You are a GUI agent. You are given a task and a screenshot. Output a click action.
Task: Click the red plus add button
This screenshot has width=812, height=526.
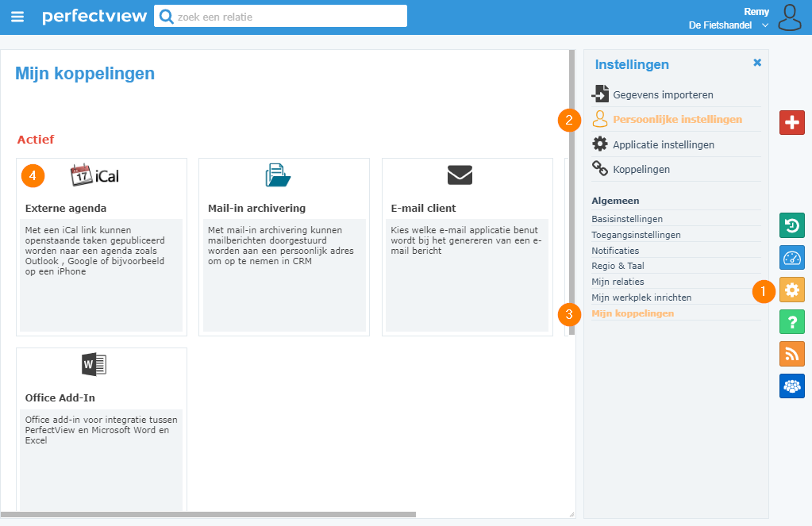pyautogui.click(x=792, y=123)
